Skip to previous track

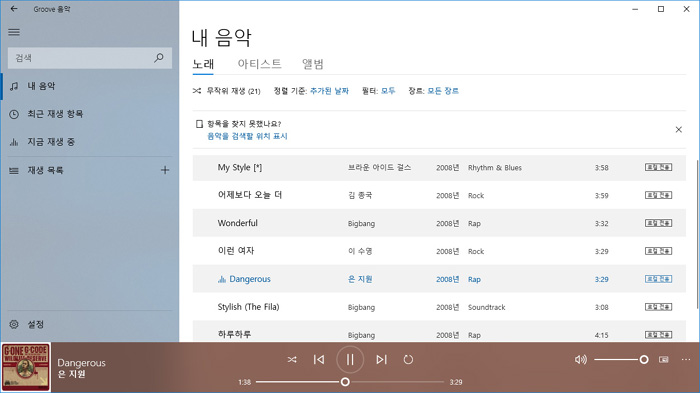(x=319, y=360)
